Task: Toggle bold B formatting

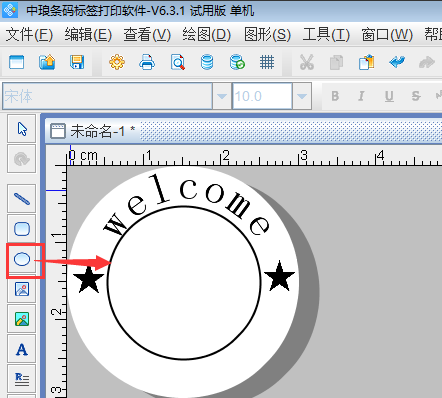Action: pos(335,96)
